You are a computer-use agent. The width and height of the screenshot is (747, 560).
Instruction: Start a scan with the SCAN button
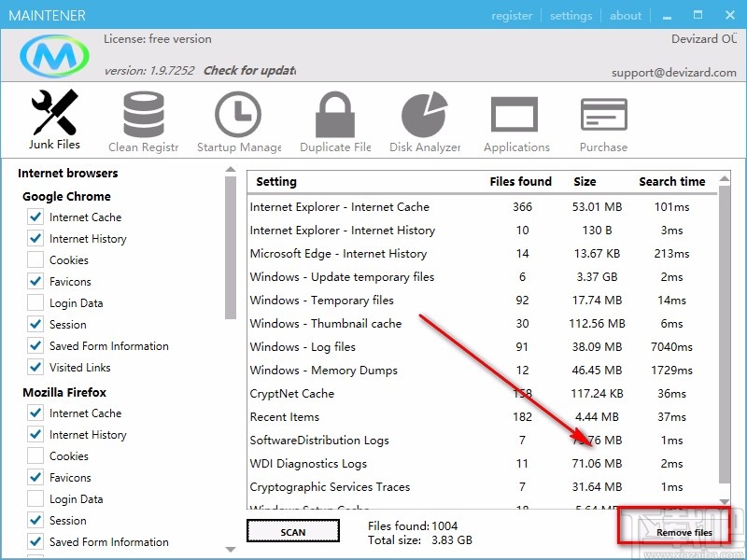[293, 531]
